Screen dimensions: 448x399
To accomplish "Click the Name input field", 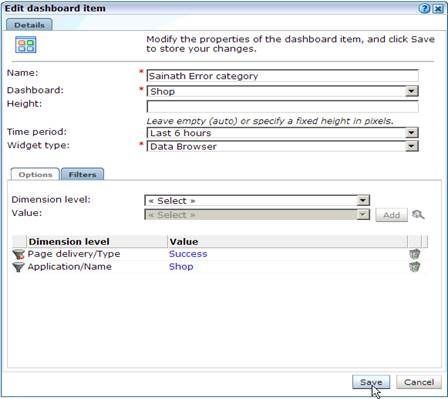I will pyautogui.click(x=283, y=76).
